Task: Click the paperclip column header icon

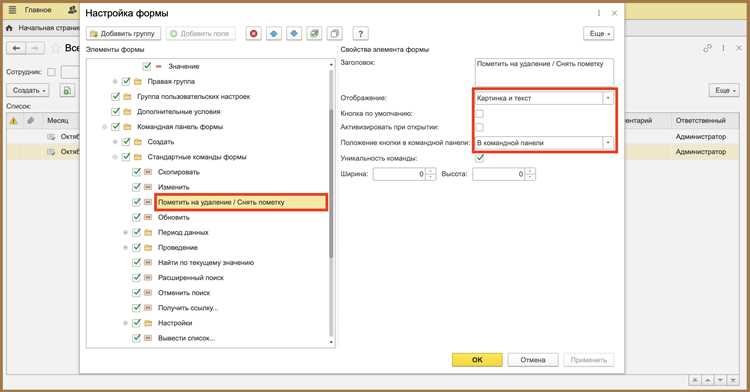Action: pyautogui.click(x=31, y=121)
